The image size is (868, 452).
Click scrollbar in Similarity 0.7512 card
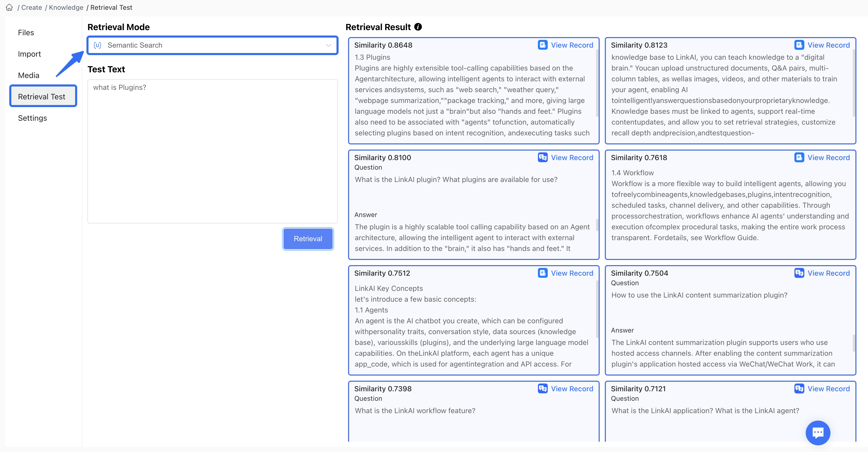tap(597, 309)
